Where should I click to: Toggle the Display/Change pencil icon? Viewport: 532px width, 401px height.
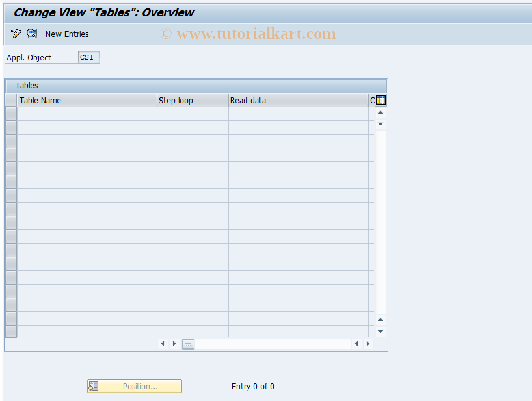(16, 34)
